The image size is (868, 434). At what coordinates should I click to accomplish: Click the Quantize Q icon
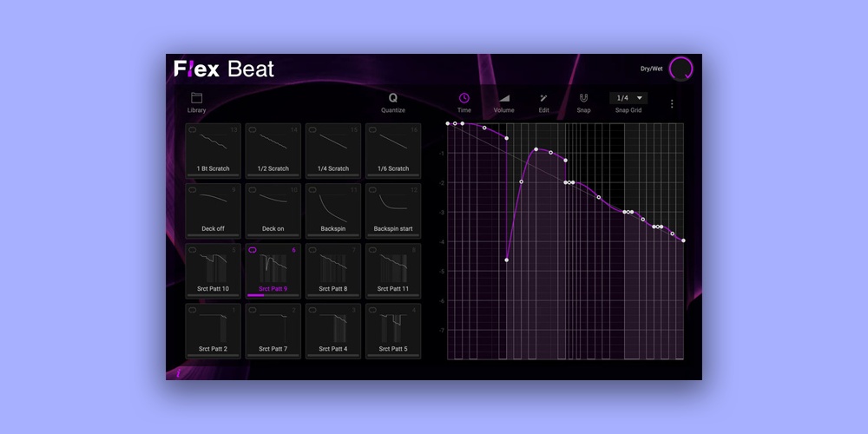click(x=392, y=98)
